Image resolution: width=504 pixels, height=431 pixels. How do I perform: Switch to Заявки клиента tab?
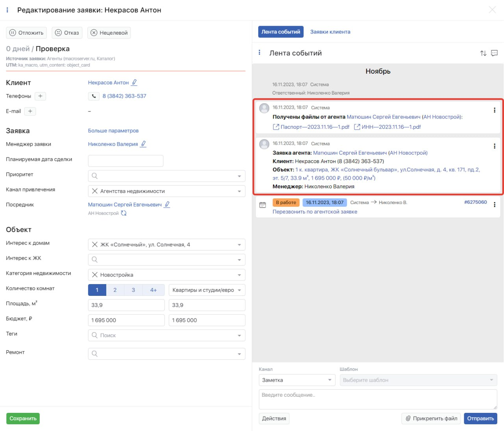[x=330, y=32]
